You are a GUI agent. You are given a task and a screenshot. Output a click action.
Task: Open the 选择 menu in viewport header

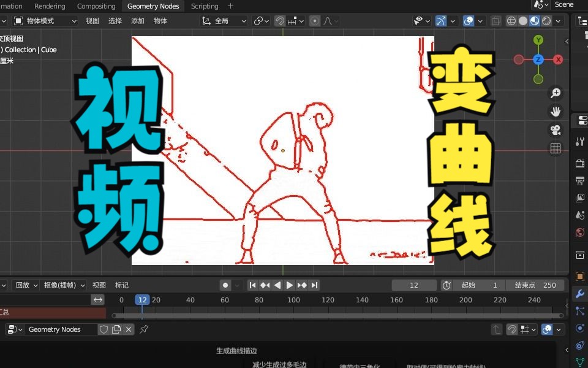click(115, 21)
